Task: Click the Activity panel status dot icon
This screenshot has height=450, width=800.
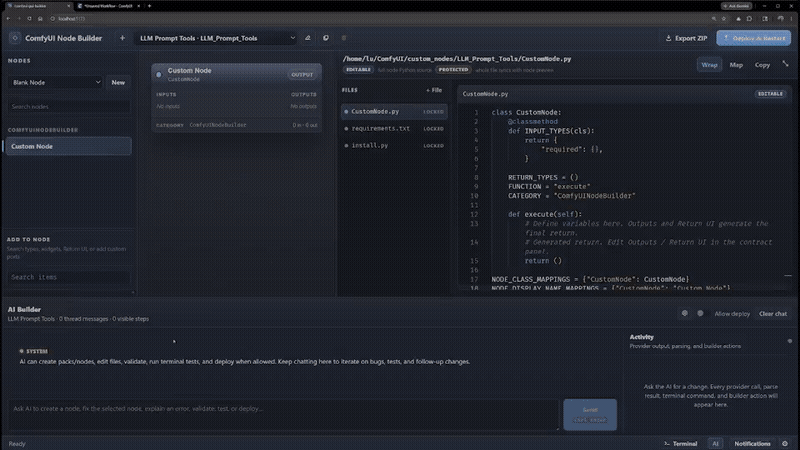Action: [x=789, y=341]
